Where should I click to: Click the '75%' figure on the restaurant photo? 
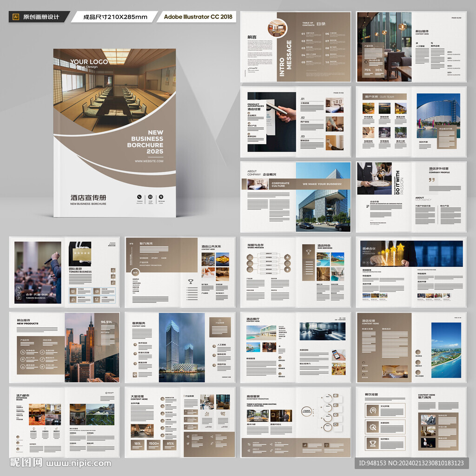pos(367,70)
